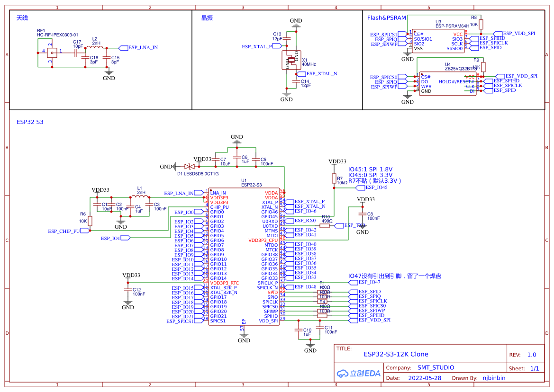Viewport: 554px width, 392px height.
Task: Select capacitor C6 1uF
Action: (237, 157)
